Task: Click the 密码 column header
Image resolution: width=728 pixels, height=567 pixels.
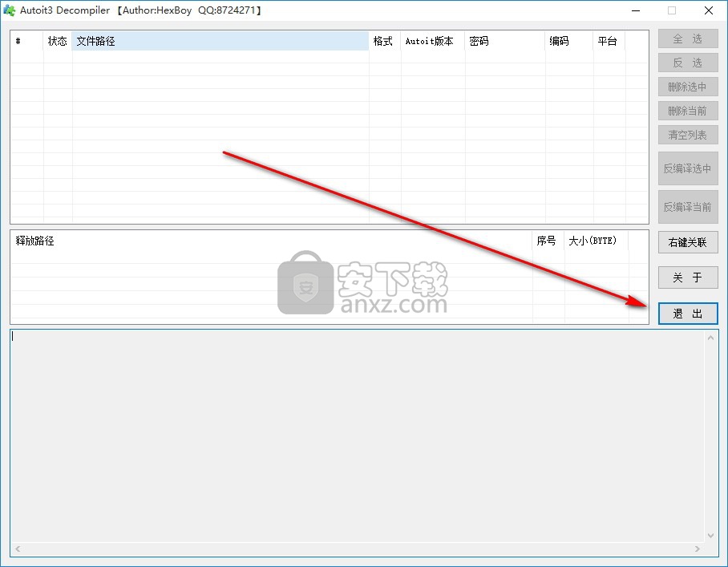Action: pyautogui.click(x=504, y=41)
